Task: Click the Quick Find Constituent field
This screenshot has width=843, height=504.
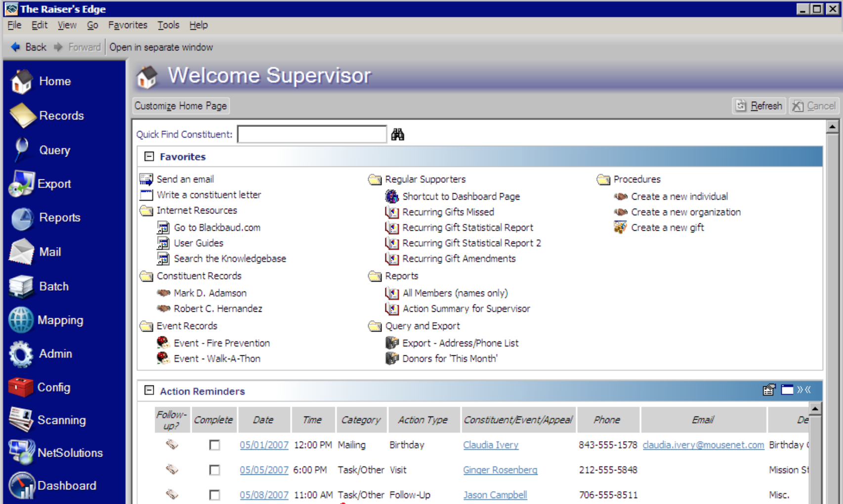Action: pyautogui.click(x=312, y=134)
